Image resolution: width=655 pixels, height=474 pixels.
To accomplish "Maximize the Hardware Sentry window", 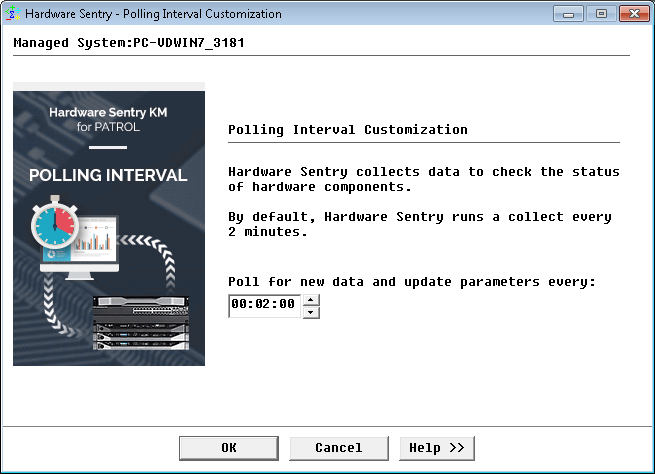I will tap(601, 14).
